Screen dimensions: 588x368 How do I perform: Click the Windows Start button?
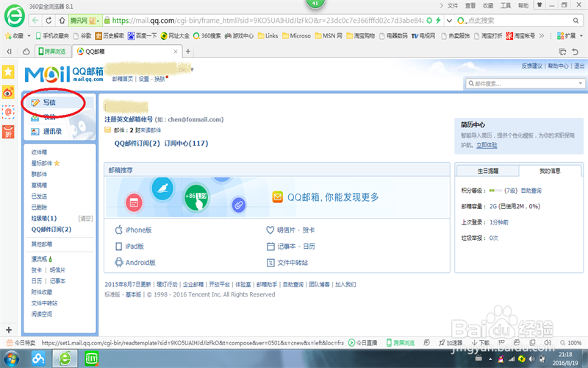[x=10, y=358]
